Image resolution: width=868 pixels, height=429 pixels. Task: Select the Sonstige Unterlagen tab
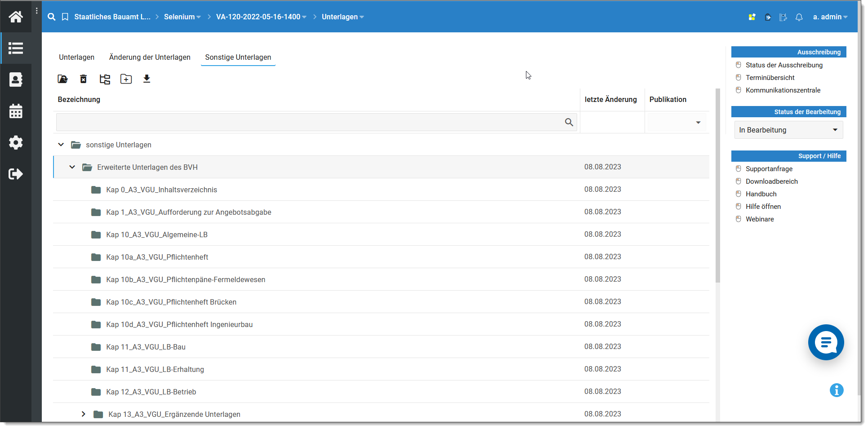(238, 57)
